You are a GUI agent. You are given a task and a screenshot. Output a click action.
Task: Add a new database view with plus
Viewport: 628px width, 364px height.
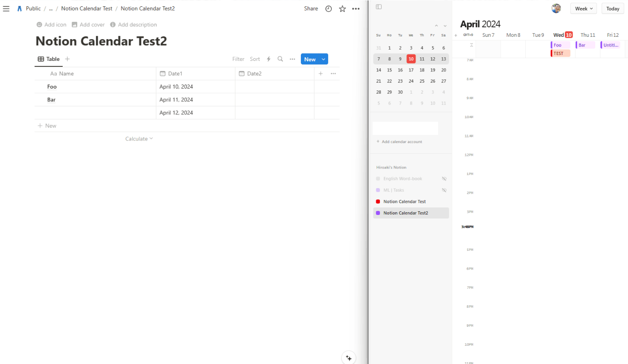click(67, 59)
